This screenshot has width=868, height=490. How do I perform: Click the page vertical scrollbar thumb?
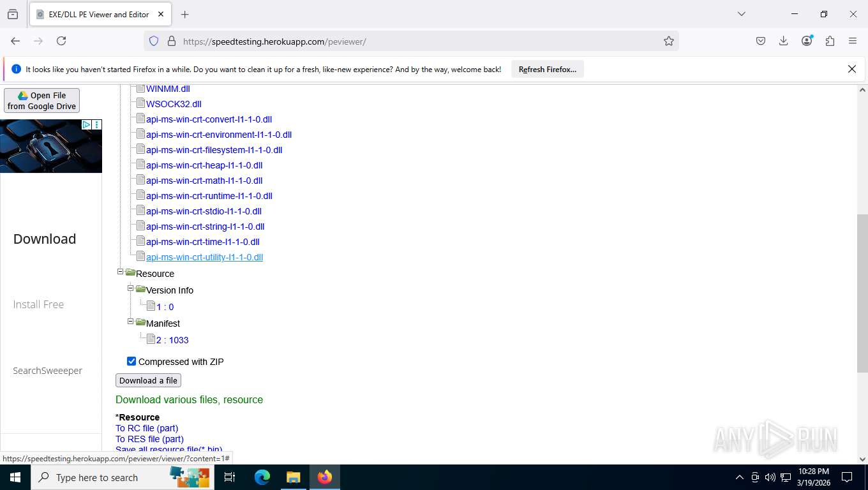click(862, 293)
